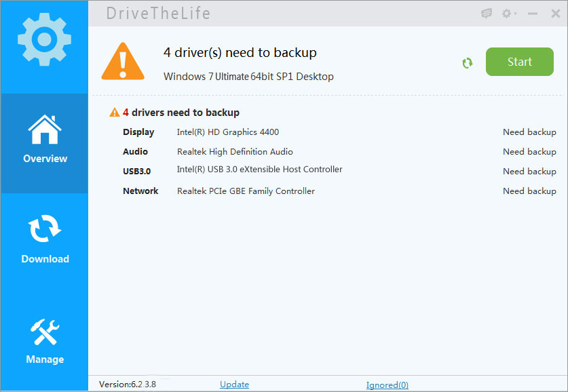Select Intel(R) USB 3.0 eXtensible Host Controller

(x=259, y=170)
